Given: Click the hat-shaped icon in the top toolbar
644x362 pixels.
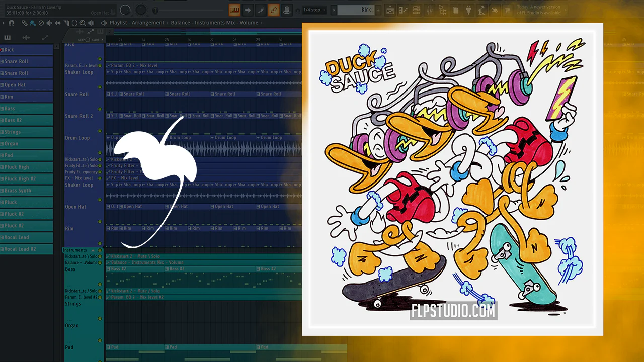Looking at the screenshot, I should (287, 10).
